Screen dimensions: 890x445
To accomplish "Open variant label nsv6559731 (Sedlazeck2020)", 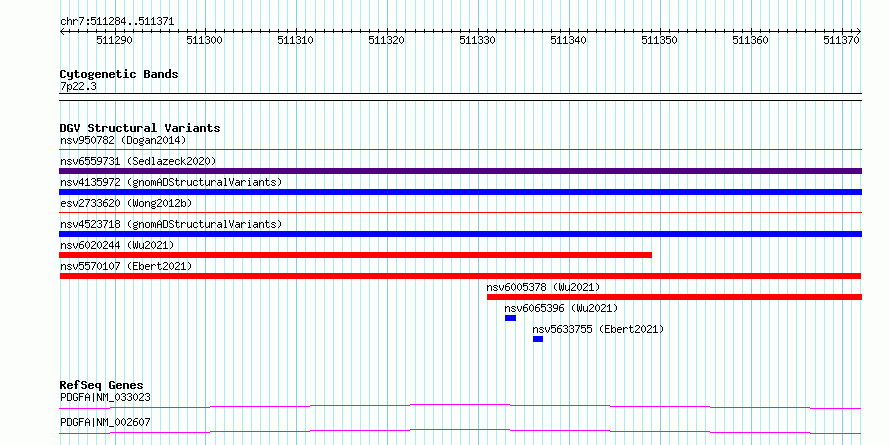I will pos(138,161).
